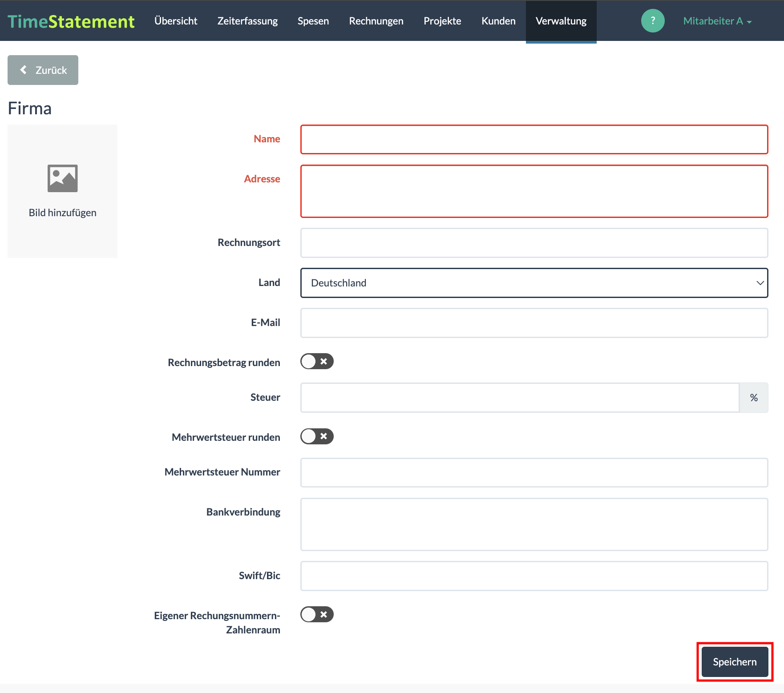The height and width of the screenshot is (693, 784).
Task: Click the green help question mark icon
Action: click(652, 21)
